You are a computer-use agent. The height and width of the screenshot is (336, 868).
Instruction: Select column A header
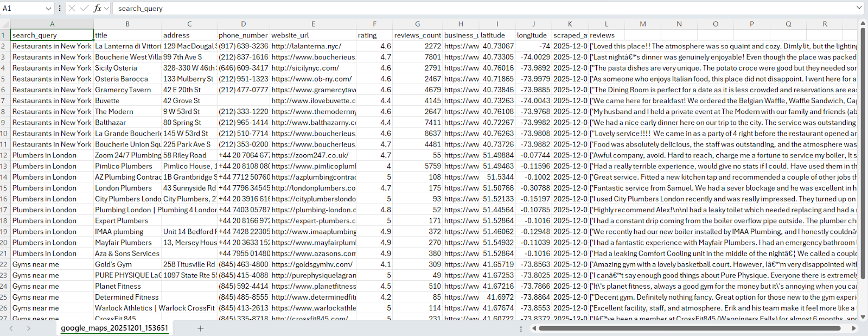click(52, 24)
